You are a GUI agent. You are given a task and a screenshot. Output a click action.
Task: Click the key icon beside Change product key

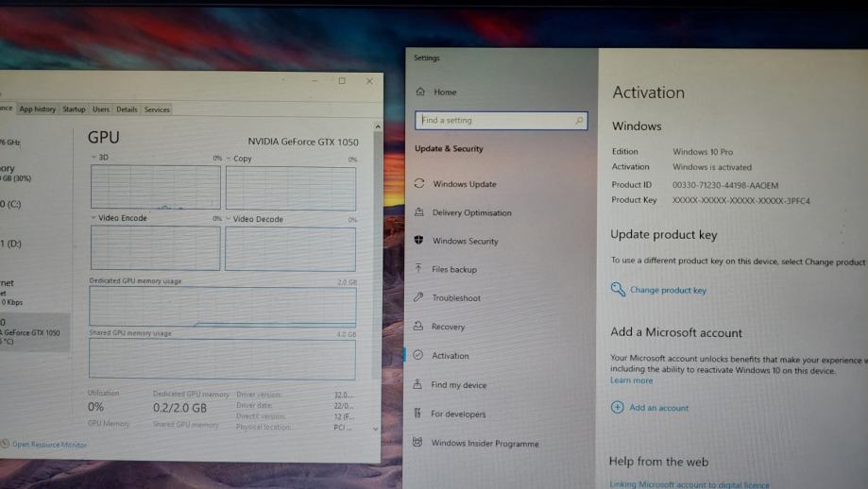pos(618,289)
